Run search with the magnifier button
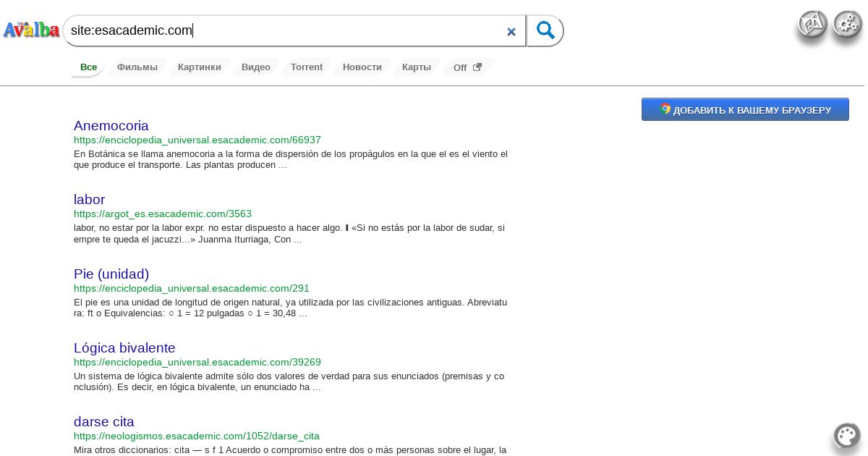This screenshot has width=868, height=456. (545, 31)
